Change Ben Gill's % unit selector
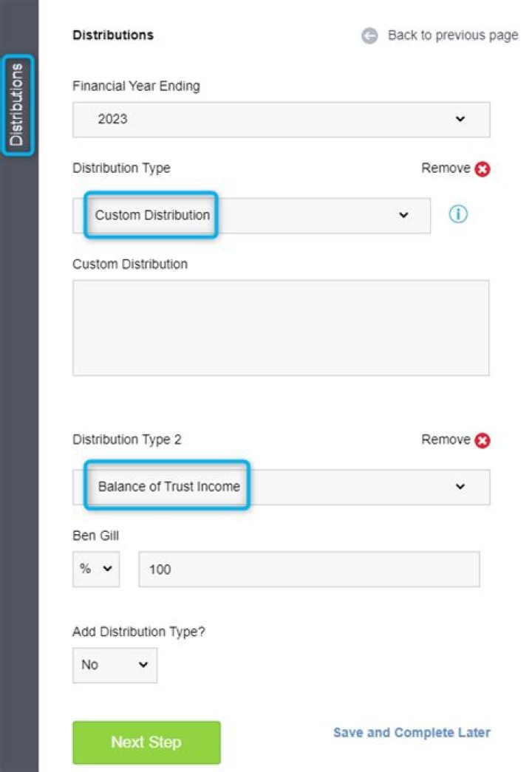 point(96,570)
